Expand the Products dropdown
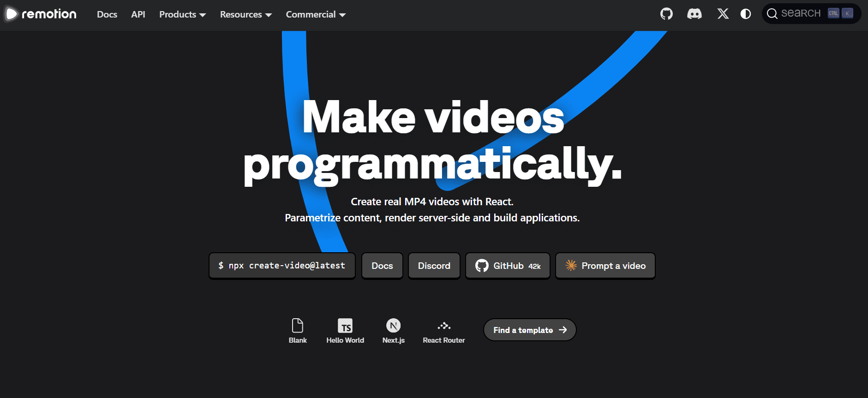Image resolution: width=868 pixels, height=398 pixels. click(x=182, y=14)
